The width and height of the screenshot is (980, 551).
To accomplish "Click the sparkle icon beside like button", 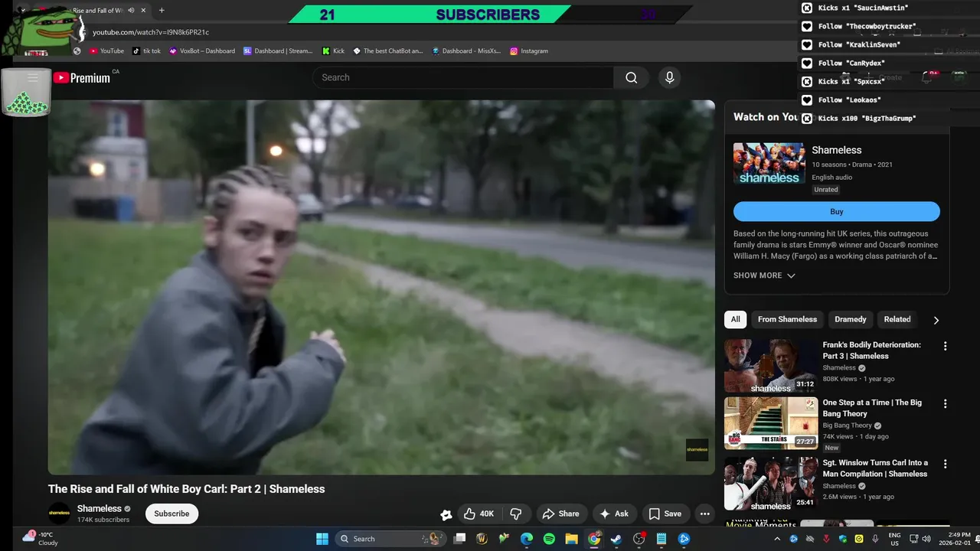I will coord(446,514).
